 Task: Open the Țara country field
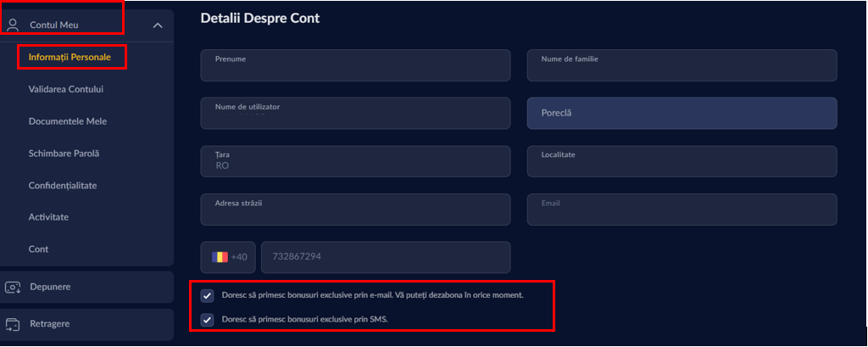(x=355, y=161)
